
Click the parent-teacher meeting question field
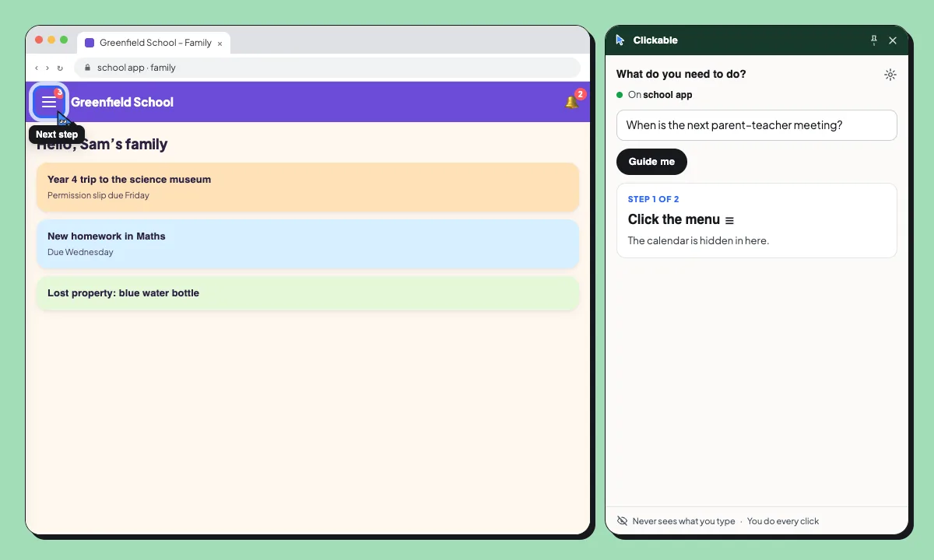coord(757,125)
